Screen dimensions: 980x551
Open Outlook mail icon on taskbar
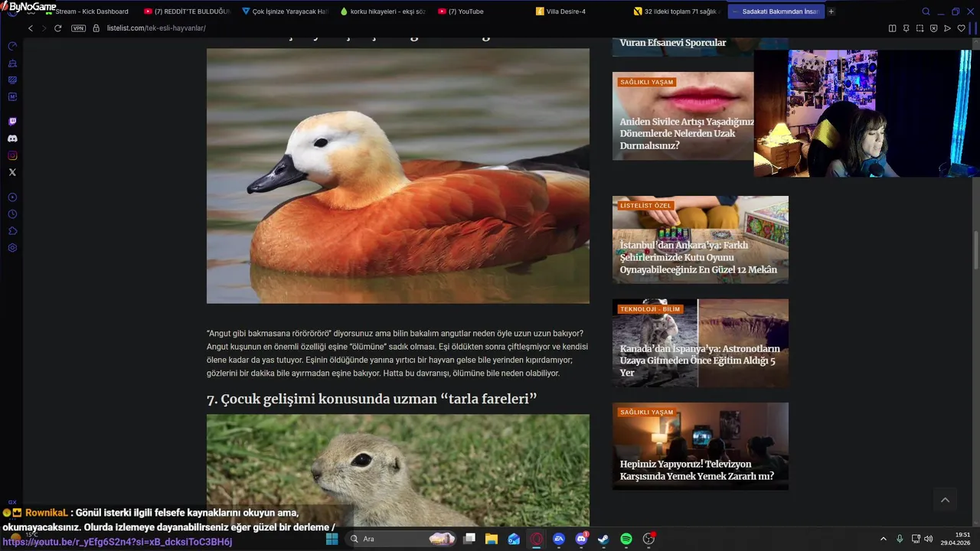tap(514, 539)
